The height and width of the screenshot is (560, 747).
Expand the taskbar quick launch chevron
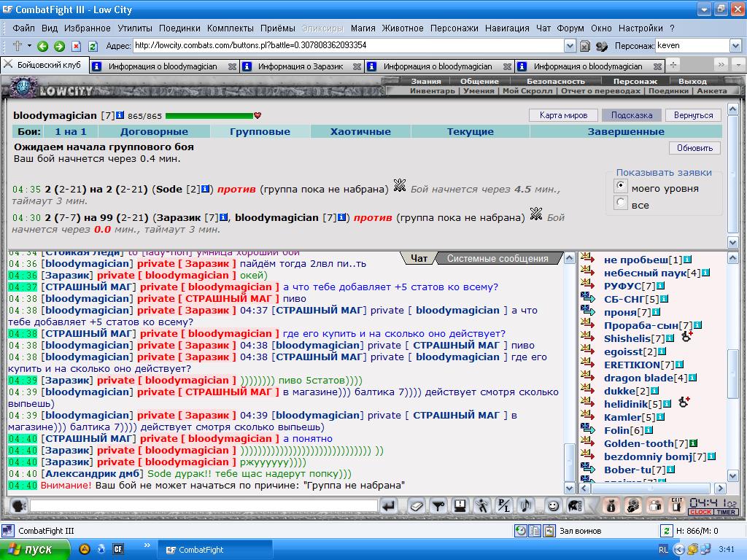(x=147, y=545)
